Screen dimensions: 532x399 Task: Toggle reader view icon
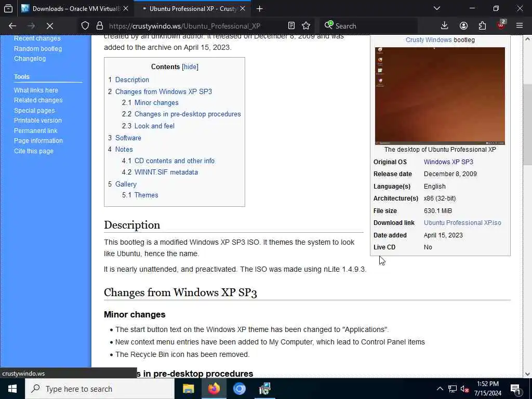[291, 26]
